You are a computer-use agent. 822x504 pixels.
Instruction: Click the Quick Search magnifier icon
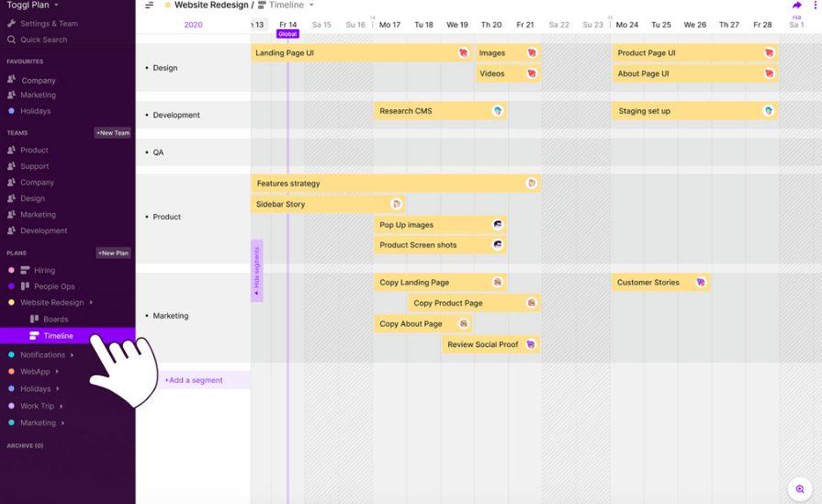tap(12, 39)
